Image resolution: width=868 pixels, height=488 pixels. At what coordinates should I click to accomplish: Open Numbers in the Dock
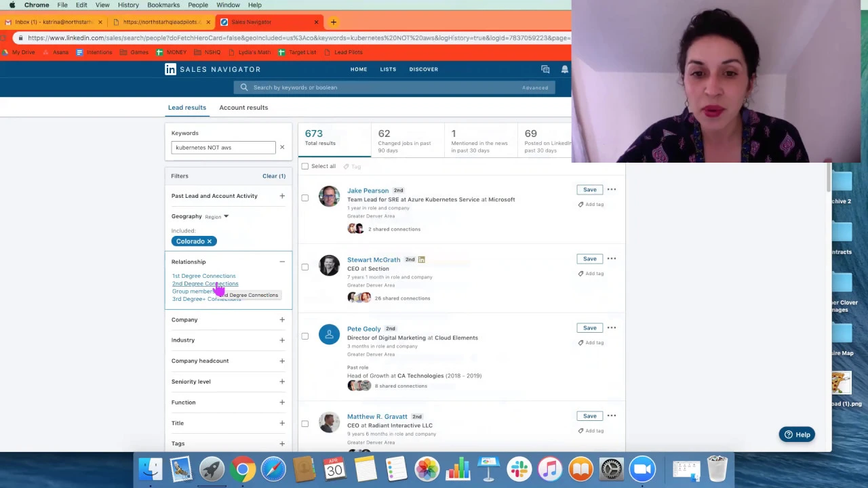(458, 469)
